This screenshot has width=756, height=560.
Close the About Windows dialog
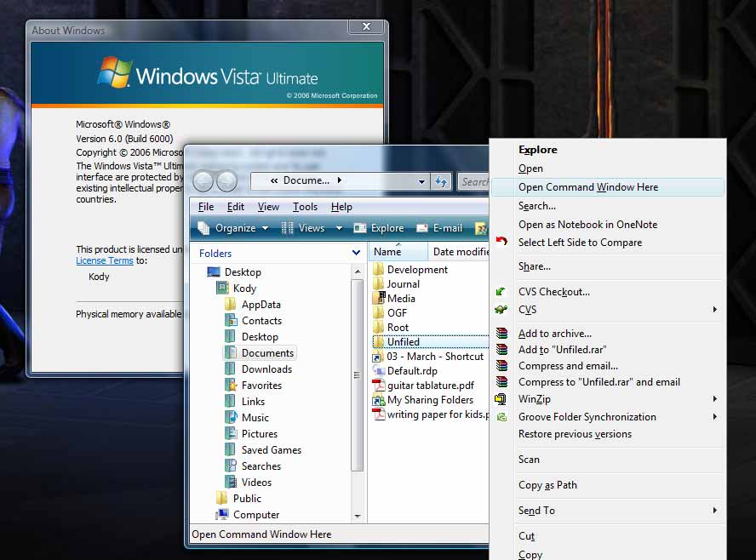coord(366,26)
